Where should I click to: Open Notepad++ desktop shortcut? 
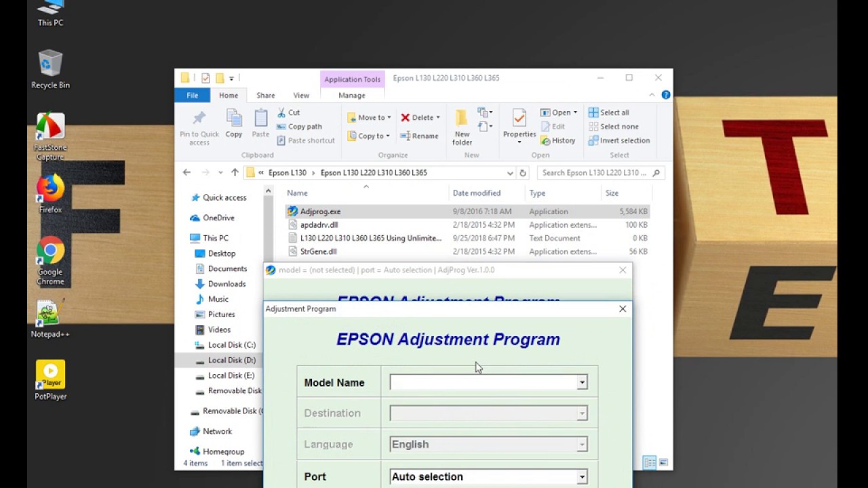(x=50, y=319)
